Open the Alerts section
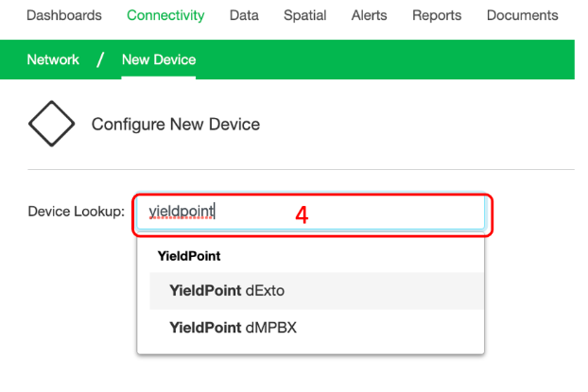 (x=369, y=15)
